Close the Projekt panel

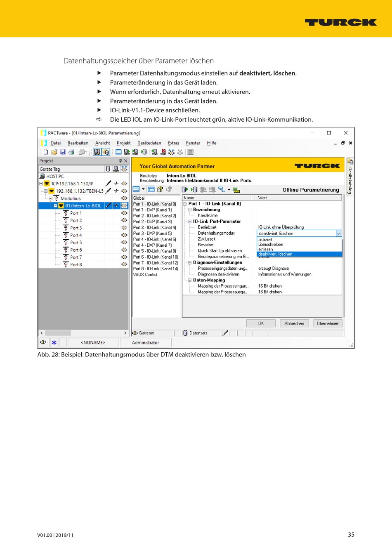(126, 161)
